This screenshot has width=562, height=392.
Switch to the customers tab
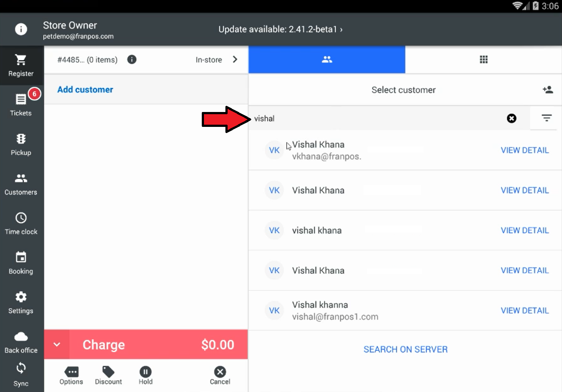click(327, 59)
